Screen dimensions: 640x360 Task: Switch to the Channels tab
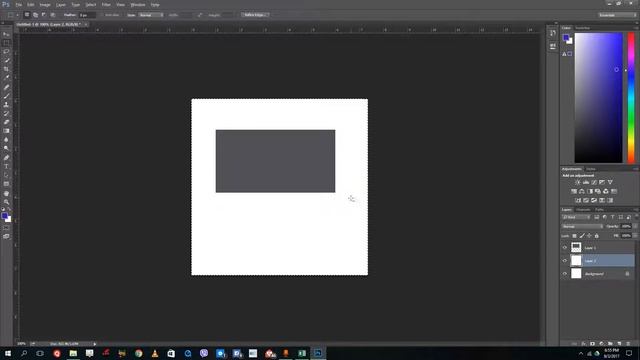pos(583,210)
